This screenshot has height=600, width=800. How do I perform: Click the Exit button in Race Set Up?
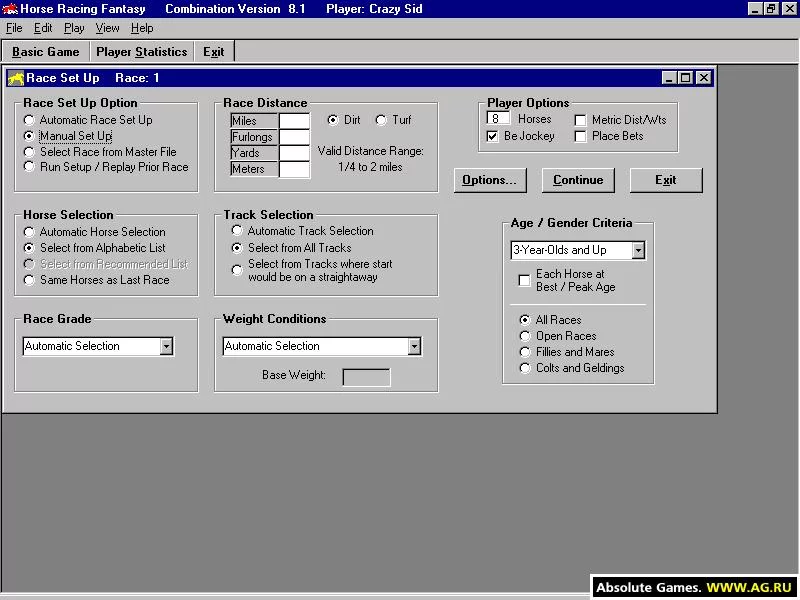tap(666, 180)
